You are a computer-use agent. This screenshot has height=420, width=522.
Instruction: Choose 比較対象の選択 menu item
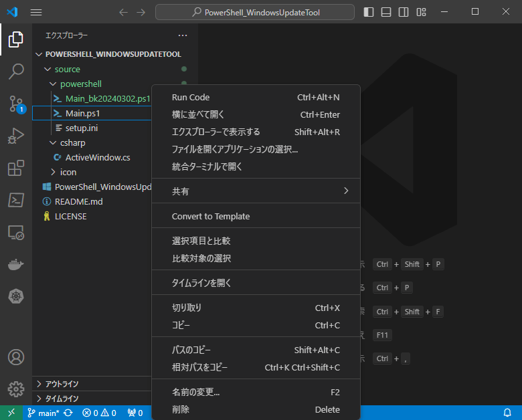click(256, 258)
